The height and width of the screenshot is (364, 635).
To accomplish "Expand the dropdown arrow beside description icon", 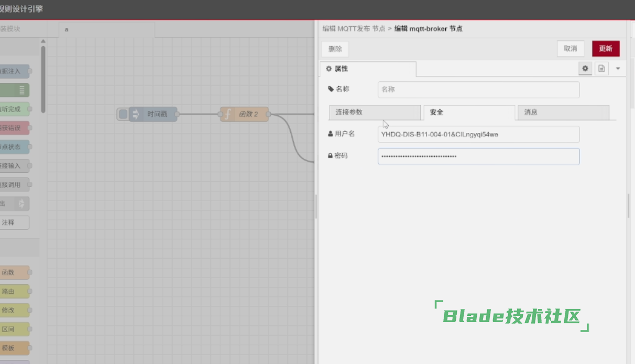I will (x=618, y=69).
